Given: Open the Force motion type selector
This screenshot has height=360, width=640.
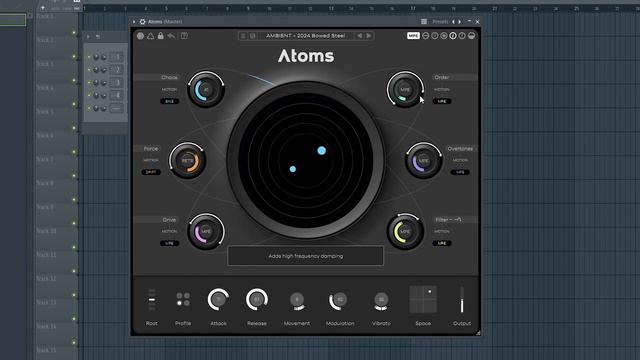Looking at the screenshot, I should click(151, 172).
